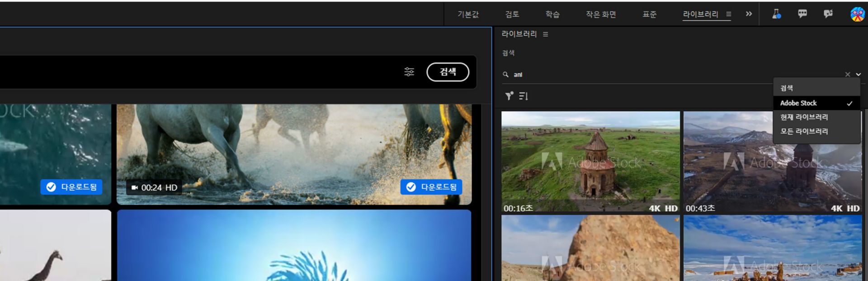Image resolution: width=868 pixels, height=281 pixels.
Task: Open the Libraries sort order icon
Action: [524, 96]
